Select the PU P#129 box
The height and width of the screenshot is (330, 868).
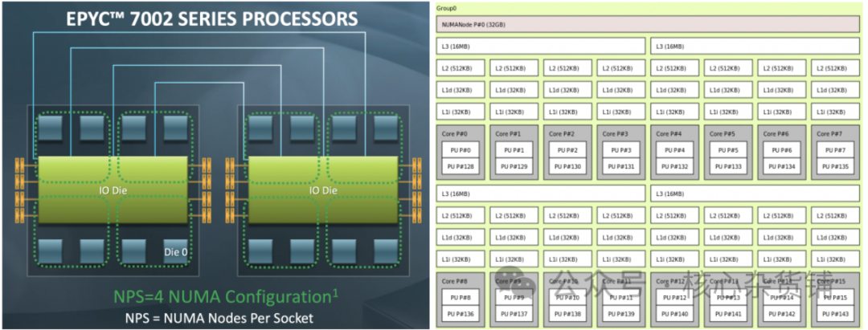click(x=514, y=166)
